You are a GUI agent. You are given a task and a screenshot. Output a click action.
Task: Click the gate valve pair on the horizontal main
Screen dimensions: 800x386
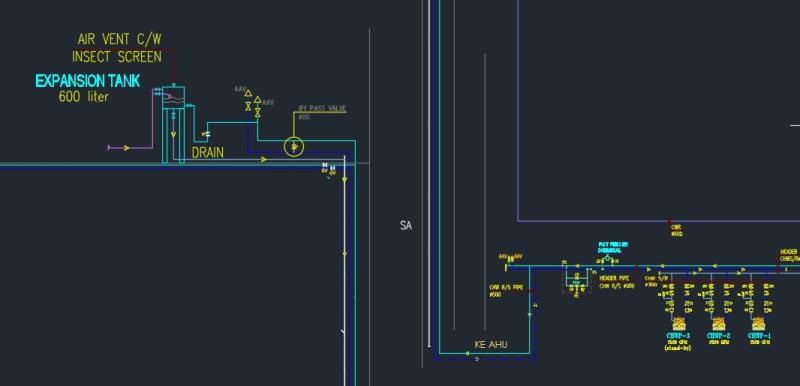click(x=329, y=167)
